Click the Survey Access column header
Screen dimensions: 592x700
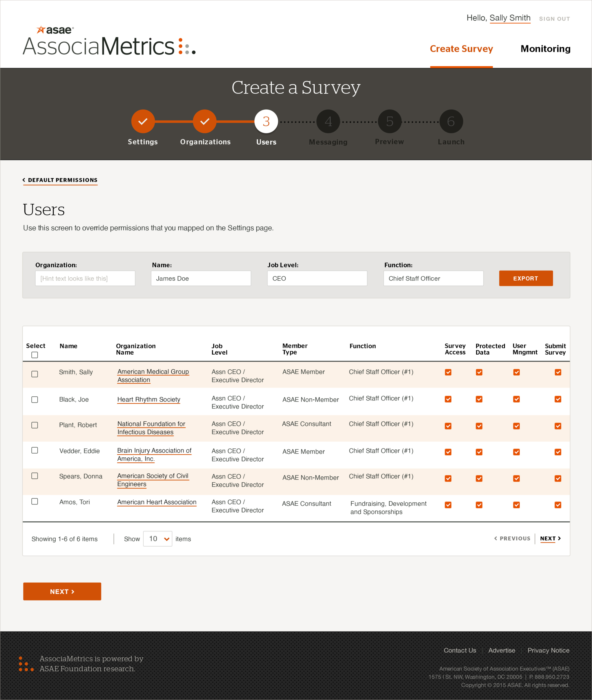tap(455, 349)
